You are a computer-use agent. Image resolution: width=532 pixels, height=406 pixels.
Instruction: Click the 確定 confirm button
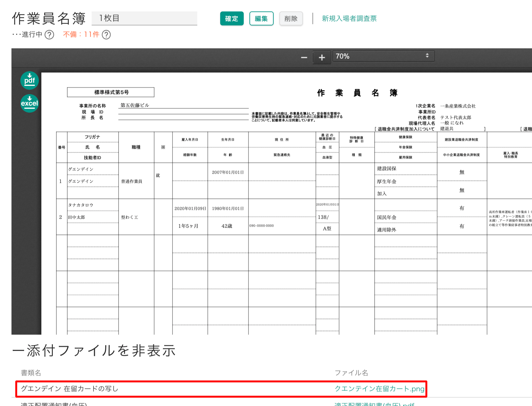click(232, 19)
